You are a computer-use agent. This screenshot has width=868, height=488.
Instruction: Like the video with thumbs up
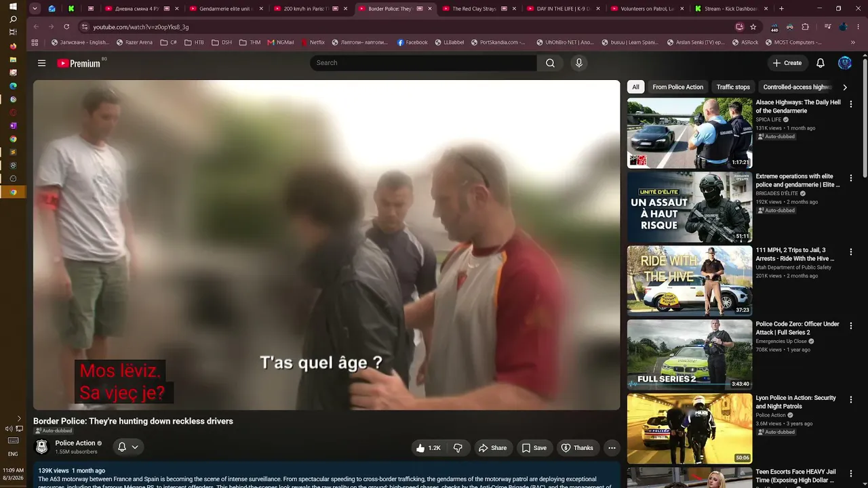pos(428,448)
